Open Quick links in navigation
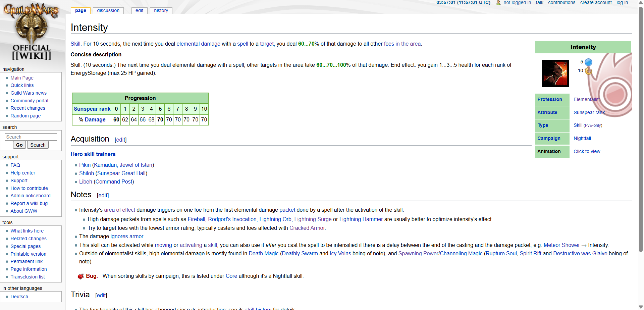 pos(22,85)
